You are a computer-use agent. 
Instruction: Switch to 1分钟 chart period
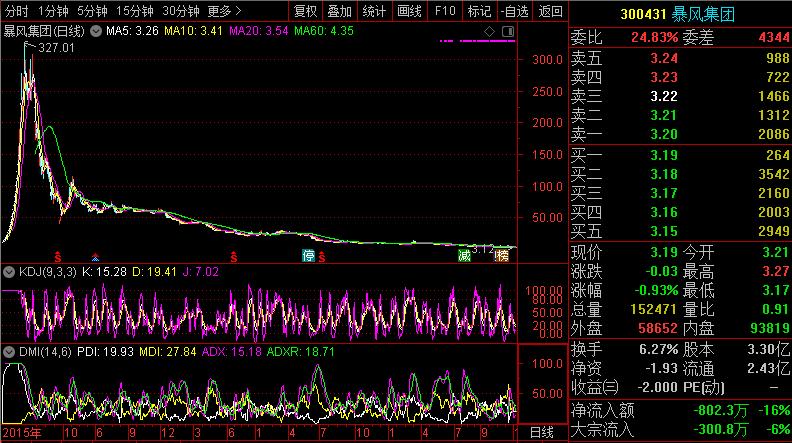click(53, 11)
